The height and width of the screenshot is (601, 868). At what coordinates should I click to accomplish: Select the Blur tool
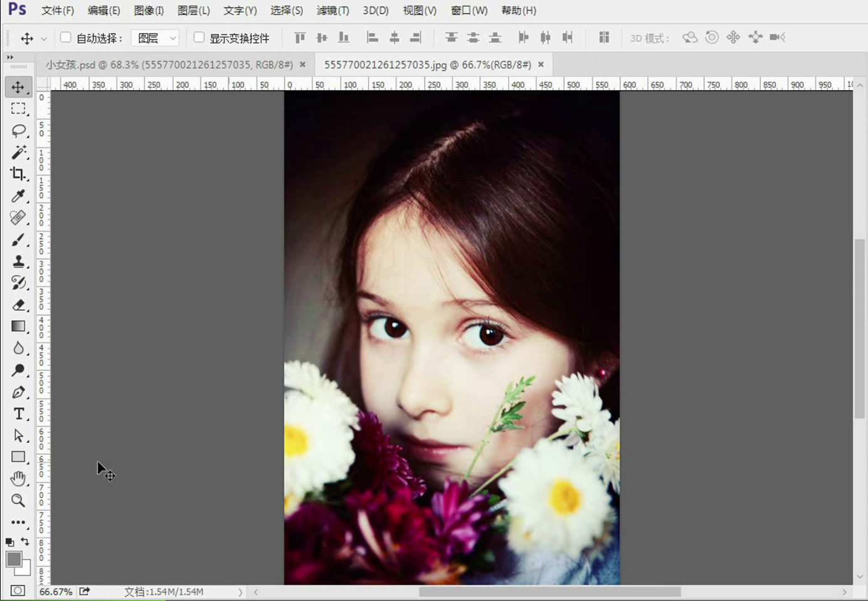pyautogui.click(x=18, y=348)
